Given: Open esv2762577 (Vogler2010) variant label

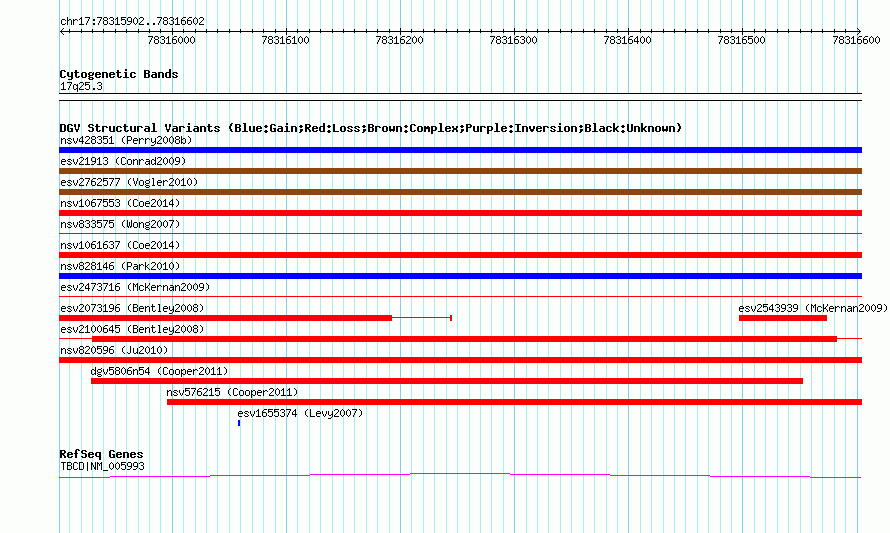Looking at the screenshot, I should (x=129, y=182).
